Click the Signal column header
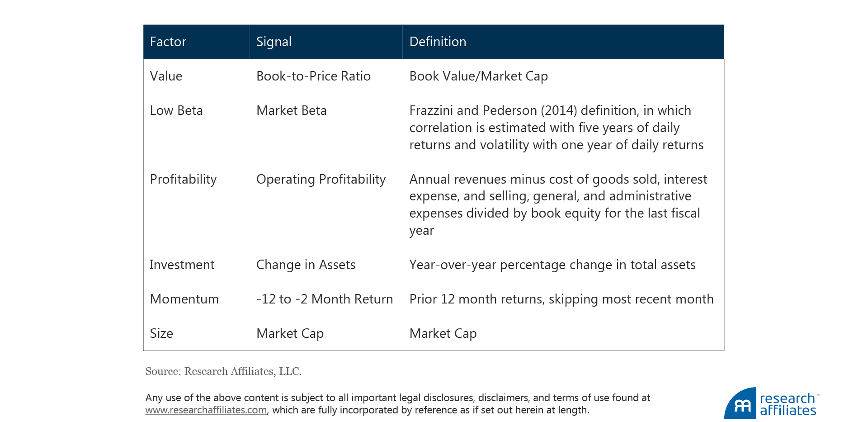The image size is (868, 422). pyautogui.click(x=274, y=42)
